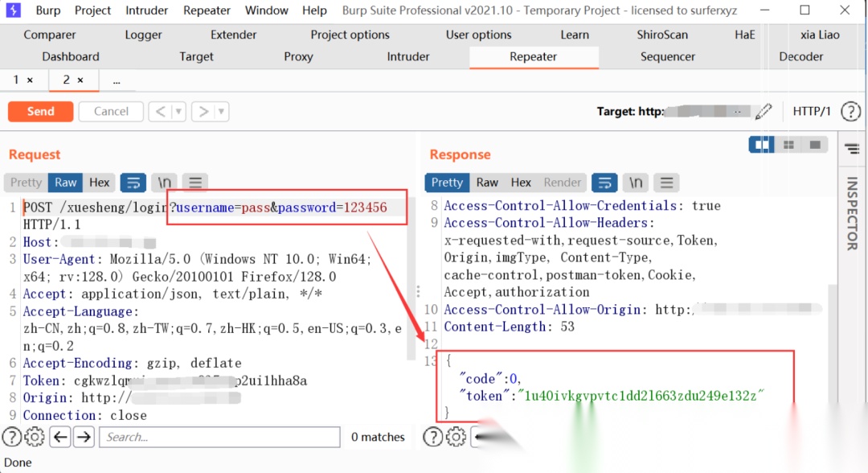Image resolution: width=868 pixels, height=473 pixels.
Task: Click the Request panel vertical scrollbar
Action: click(411, 278)
